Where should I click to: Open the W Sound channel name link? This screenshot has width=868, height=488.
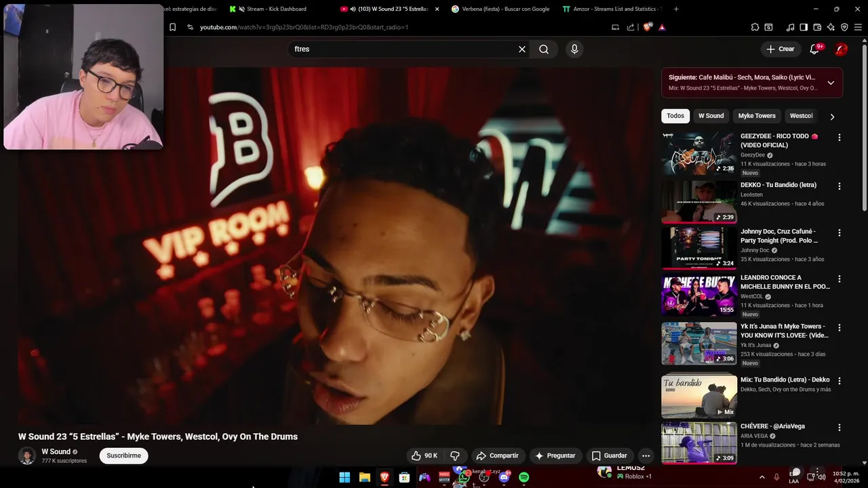click(56, 451)
